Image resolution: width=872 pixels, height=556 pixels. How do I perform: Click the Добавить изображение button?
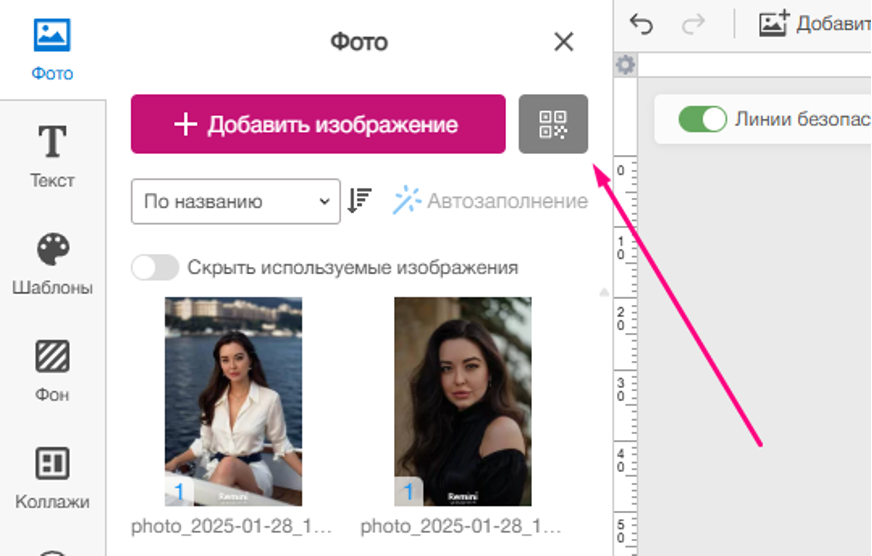coord(318,124)
